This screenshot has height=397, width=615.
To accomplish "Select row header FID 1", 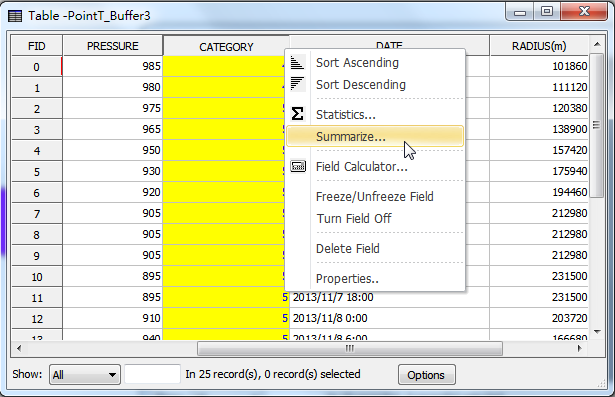I will pyautogui.click(x=36, y=87).
